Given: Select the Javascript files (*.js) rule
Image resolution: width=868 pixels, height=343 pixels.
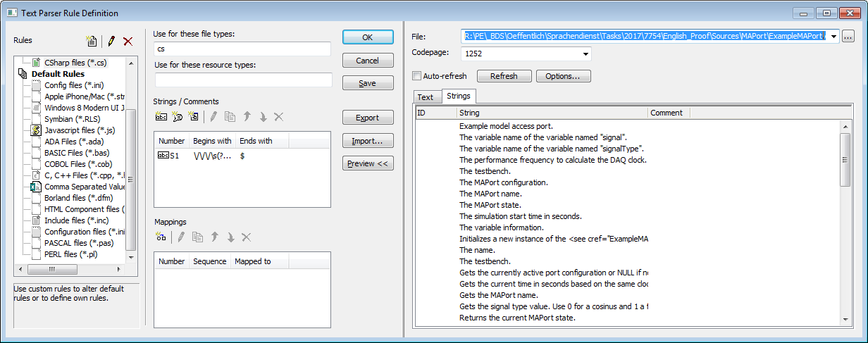Looking at the screenshot, I should 79,130.
